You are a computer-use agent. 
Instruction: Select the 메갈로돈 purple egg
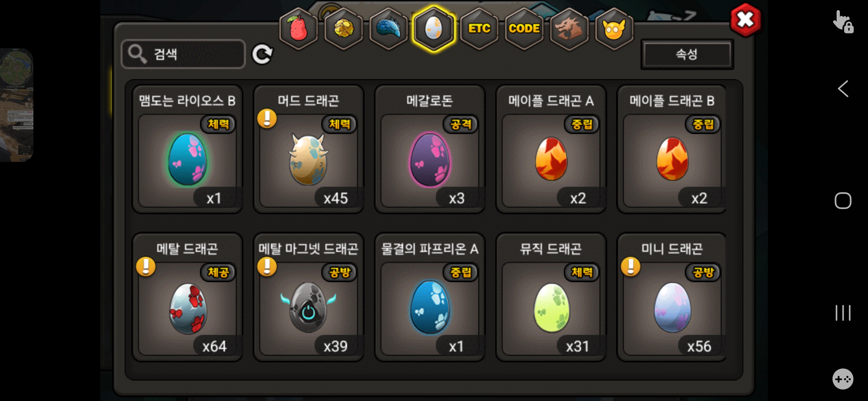coord(430,149)
